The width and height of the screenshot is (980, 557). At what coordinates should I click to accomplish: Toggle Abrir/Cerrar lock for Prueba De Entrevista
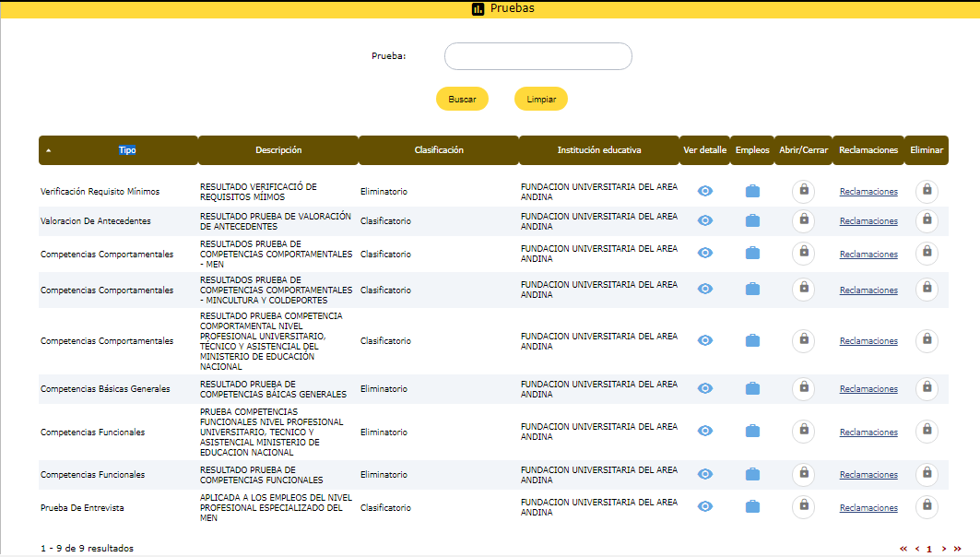tap(804, 506)
